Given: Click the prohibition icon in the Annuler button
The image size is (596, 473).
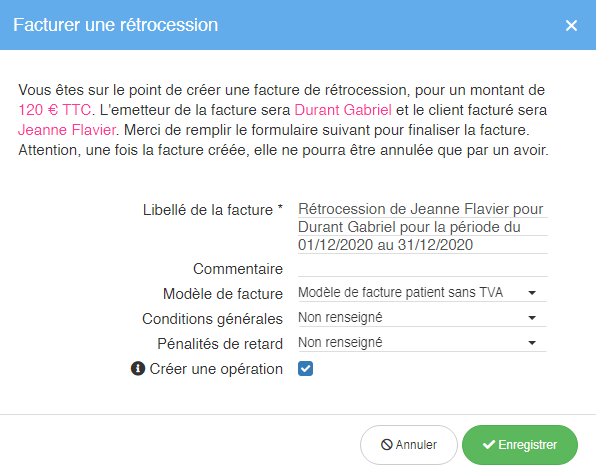Looking at the screenshot, I should (386, 444).
